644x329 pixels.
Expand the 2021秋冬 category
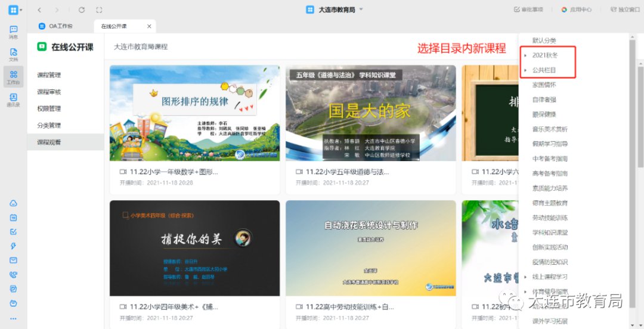coord(525,55)
